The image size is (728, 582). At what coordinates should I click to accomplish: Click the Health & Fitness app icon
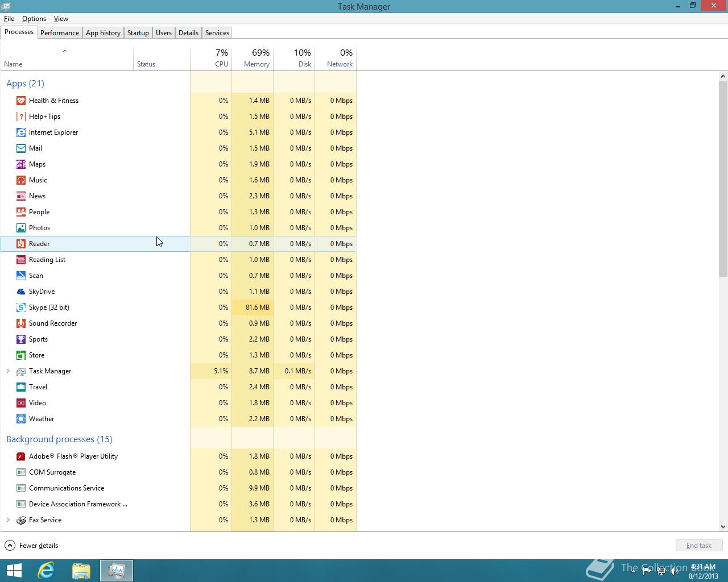click(x=21, y=101)
